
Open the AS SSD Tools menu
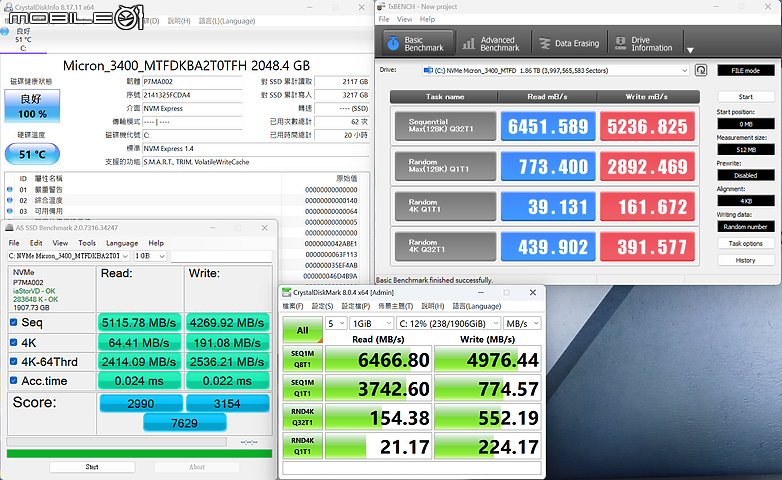tap(87, 243)
